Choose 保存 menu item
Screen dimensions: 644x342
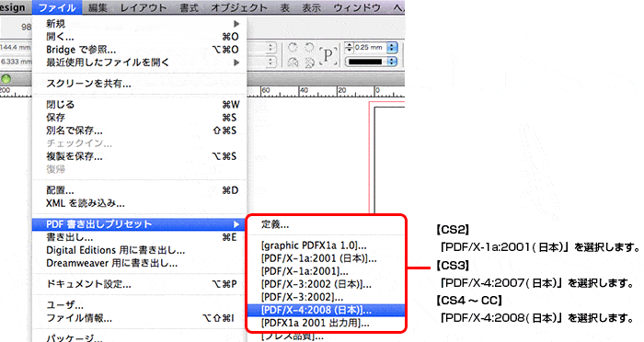click(140, 118)
